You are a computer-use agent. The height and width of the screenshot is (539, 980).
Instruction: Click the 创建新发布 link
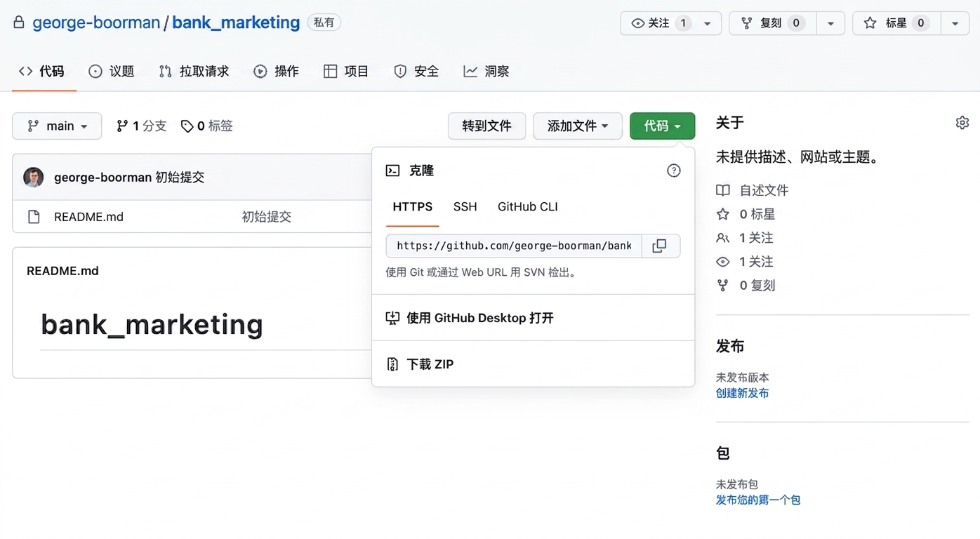(x=742, y=394)
